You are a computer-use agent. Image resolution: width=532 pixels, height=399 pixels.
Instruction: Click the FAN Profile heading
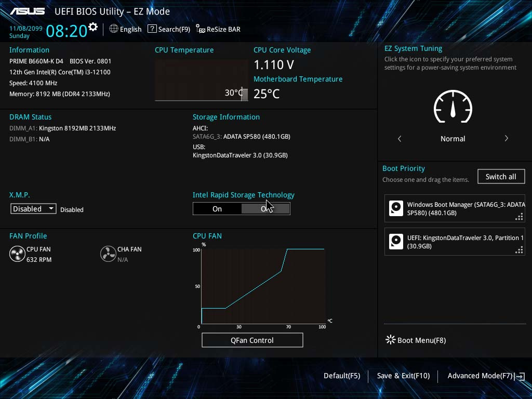(28, 236)
